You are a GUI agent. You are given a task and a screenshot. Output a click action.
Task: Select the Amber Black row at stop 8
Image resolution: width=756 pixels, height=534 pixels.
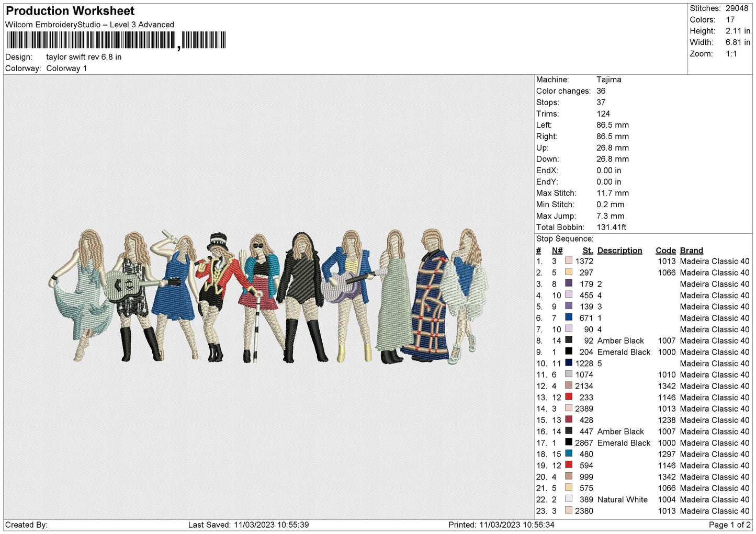[x=642, y=340]
